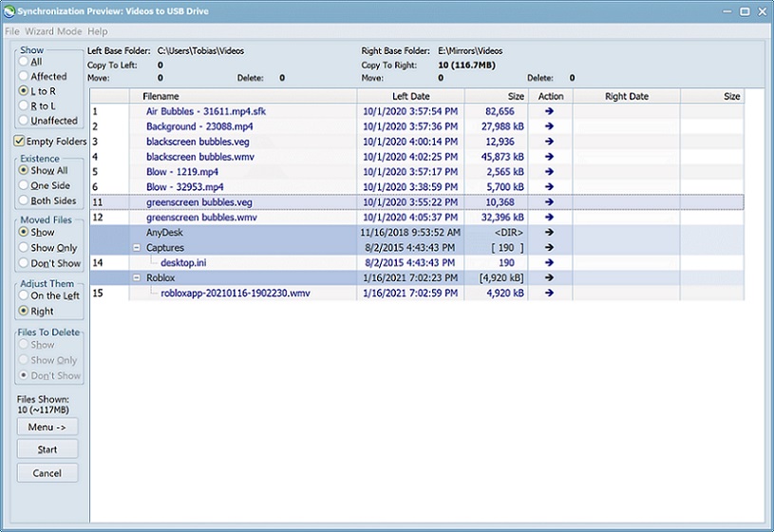774x532 pixels.
Task: Select file Air Bubbles - 31611.mp4.sfk
Action: click(206, 111)
